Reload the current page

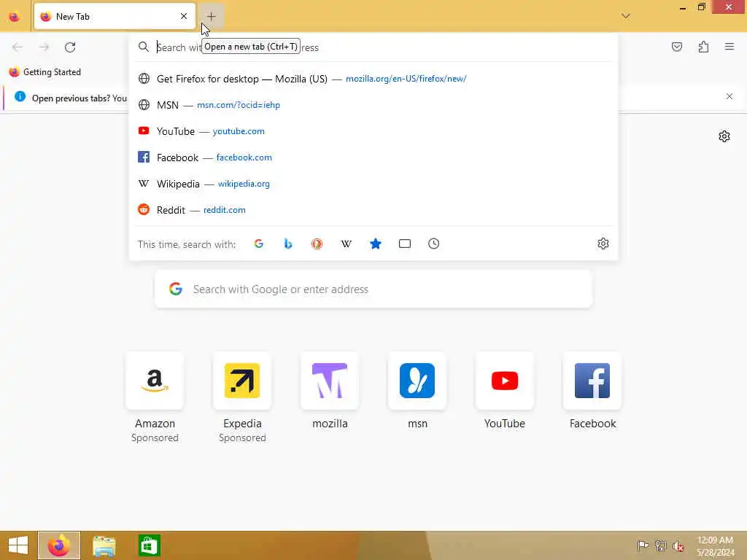[x=70, y=47]
